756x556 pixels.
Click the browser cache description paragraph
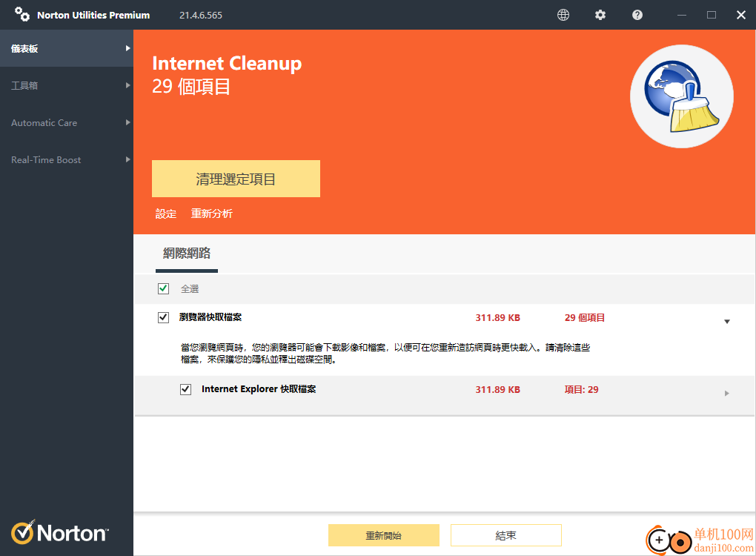coord(385,354)
